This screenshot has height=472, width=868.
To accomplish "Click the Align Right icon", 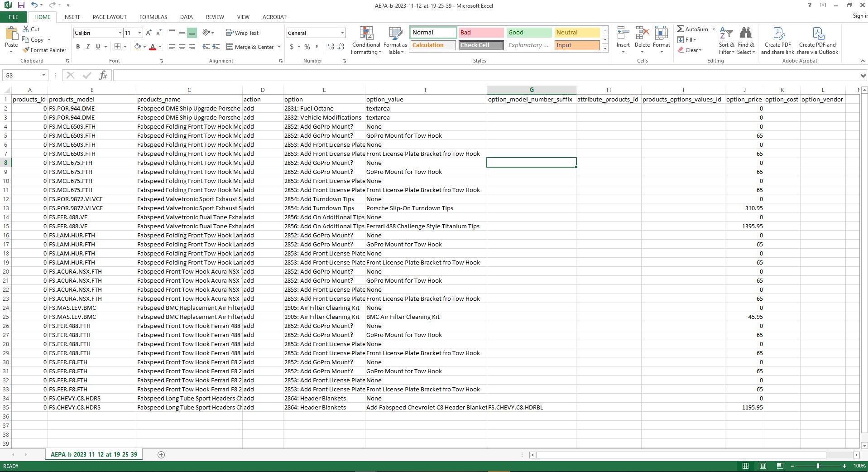I will [x=192, y=47].
